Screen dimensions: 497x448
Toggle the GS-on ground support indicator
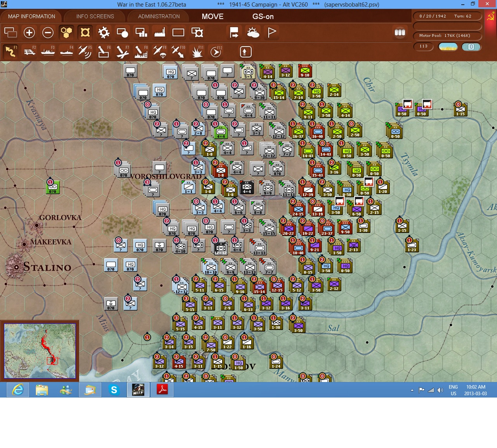(x=263, y=16)
